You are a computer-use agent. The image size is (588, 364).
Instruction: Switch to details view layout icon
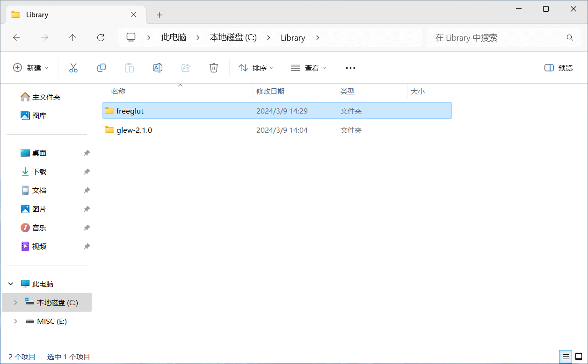click(566, 357)
